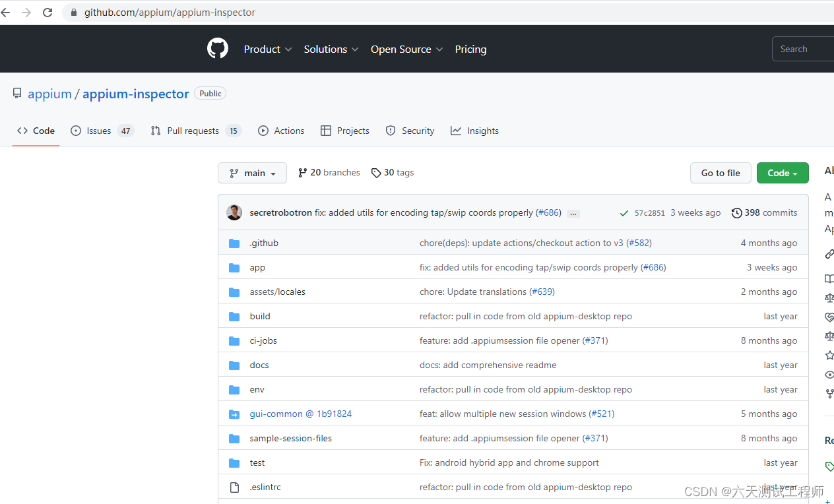
Task: Click the gui-common submodule icon
Action: coord(234,414)
